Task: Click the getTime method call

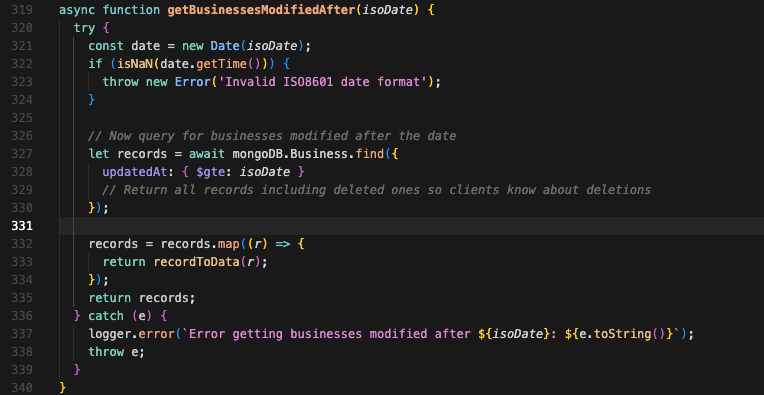Action: pyautogui.click(x=221, y=64)
